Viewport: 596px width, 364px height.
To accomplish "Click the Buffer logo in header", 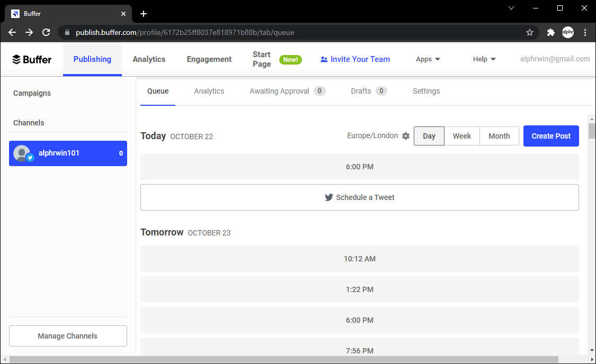I will click(x=32, y=59).
